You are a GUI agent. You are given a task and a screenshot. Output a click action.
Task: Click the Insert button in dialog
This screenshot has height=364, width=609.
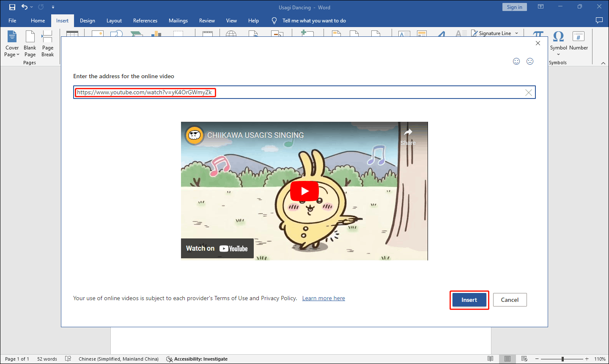469,300
